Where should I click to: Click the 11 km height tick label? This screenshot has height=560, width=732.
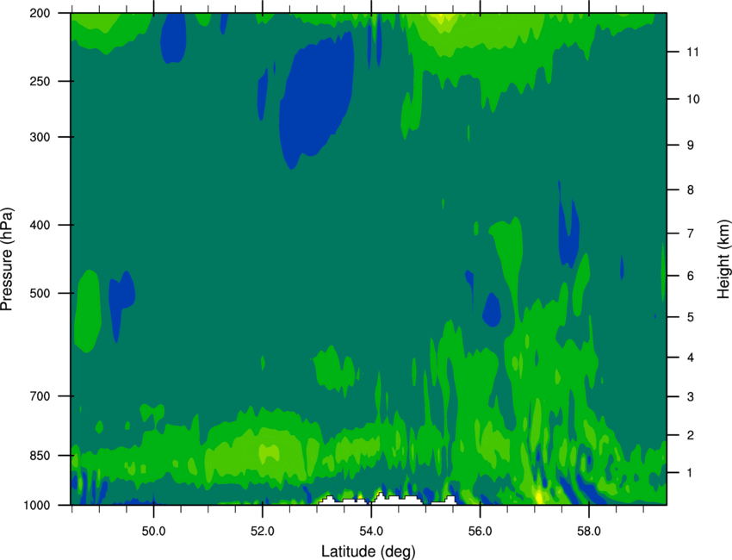(692, 52)
